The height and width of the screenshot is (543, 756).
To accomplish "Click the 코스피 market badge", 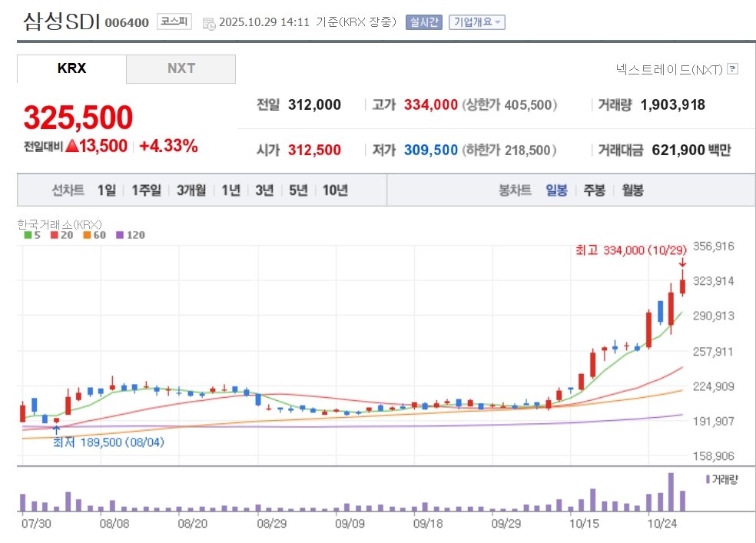I will click(174, 22).
